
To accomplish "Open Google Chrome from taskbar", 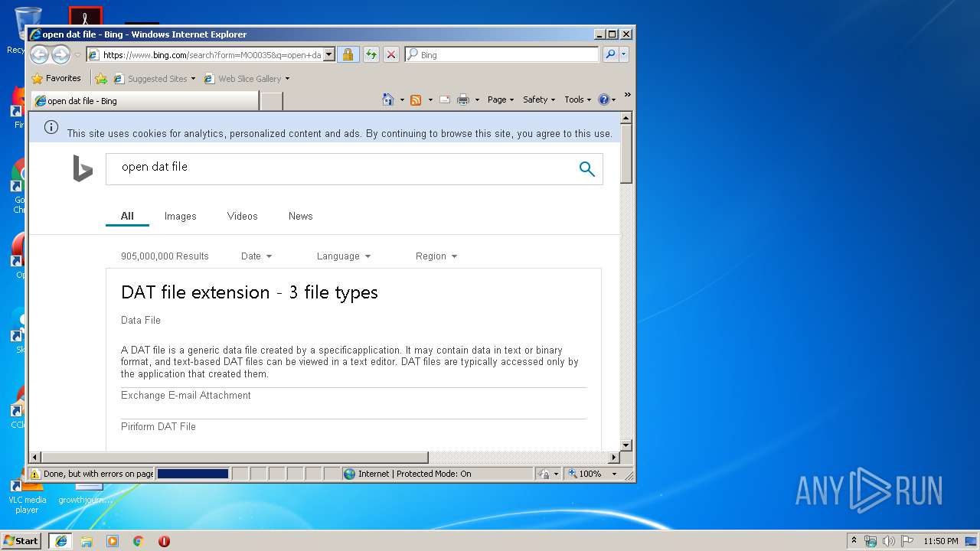I will (x=139, y=541).
